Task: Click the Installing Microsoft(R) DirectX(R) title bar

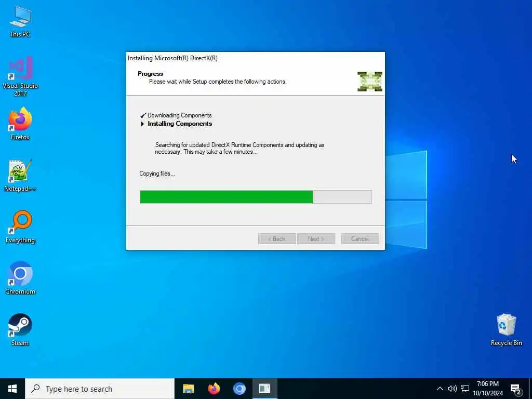Action: [256, 58]
